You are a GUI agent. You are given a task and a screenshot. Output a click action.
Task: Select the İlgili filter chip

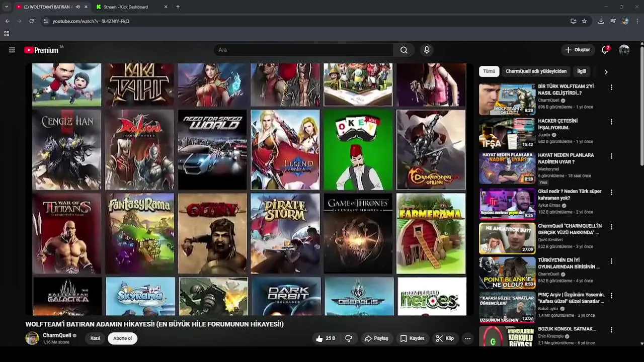pos(582,71)
